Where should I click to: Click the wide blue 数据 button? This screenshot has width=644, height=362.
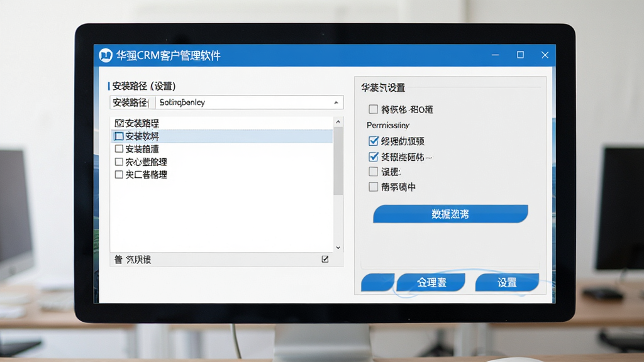click(x=450, y=214)
